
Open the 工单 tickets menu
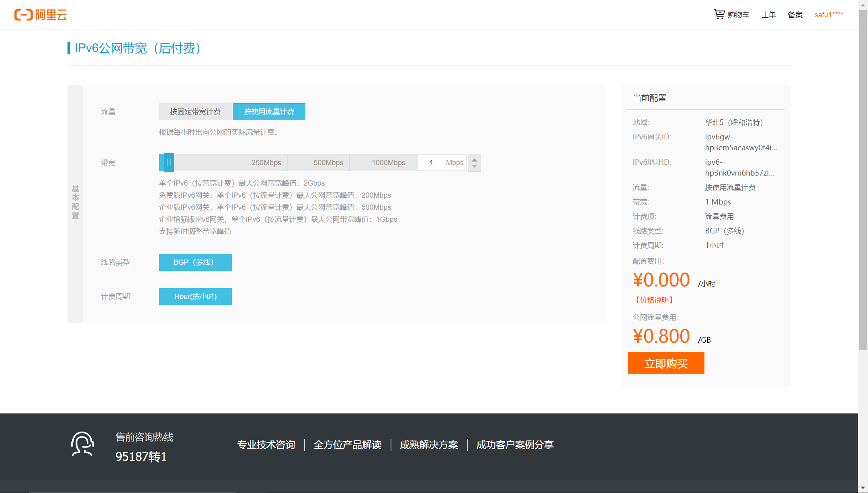768,15
